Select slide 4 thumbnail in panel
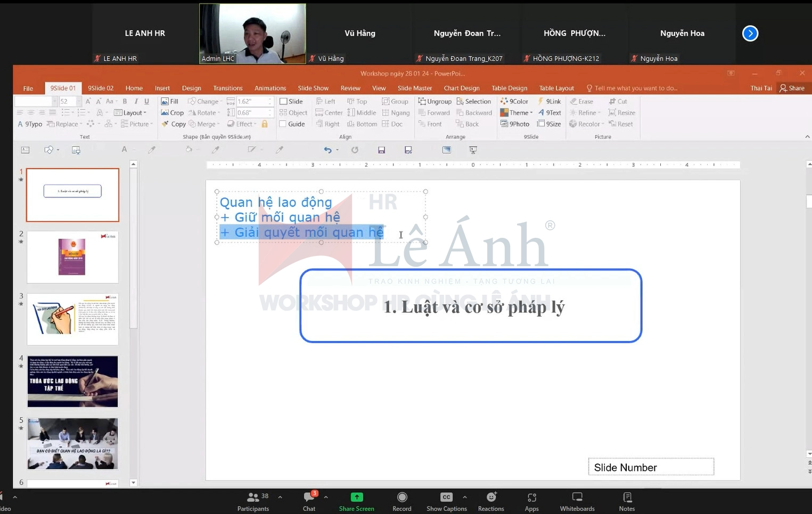812x514 pixels. 72,382
